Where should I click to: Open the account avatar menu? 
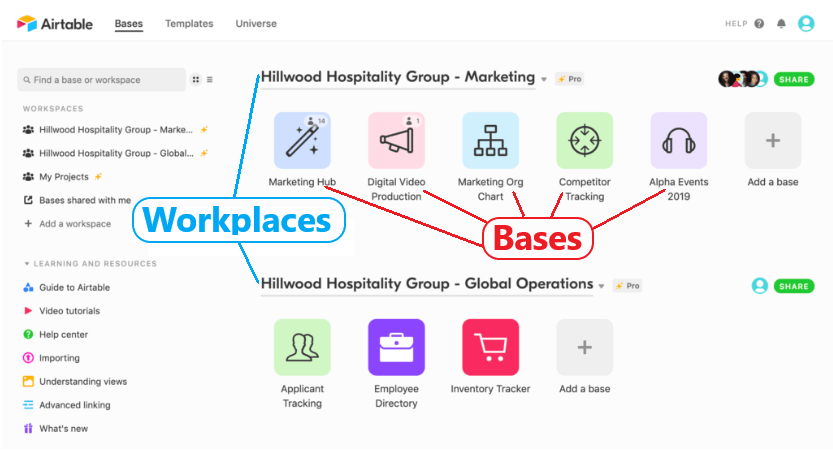(806, 23)
